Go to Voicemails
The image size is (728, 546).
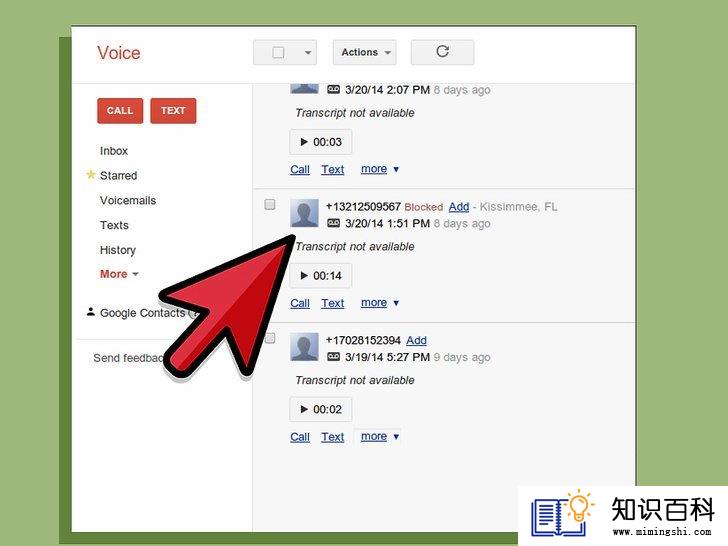(x=128, y=201)
